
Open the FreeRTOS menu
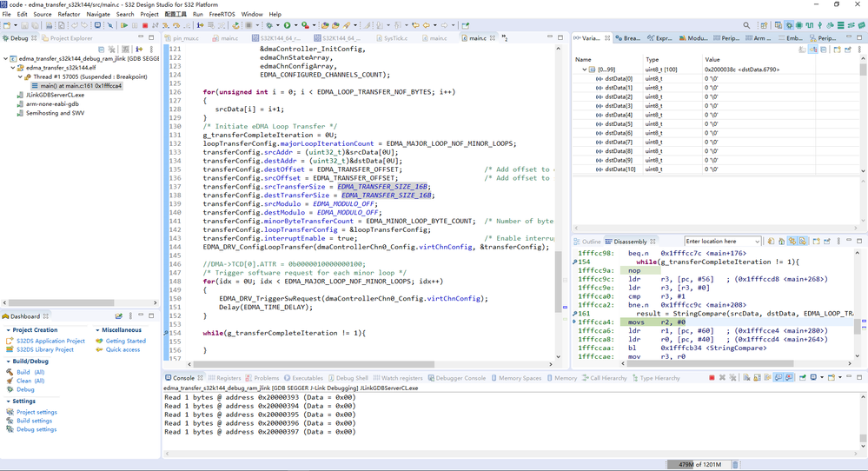pos(222,14)
